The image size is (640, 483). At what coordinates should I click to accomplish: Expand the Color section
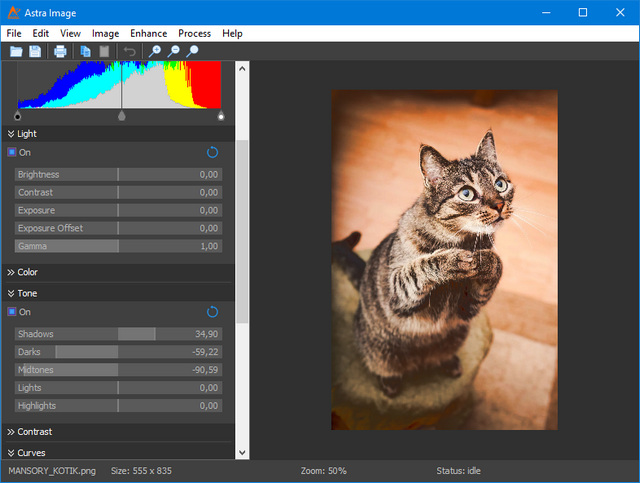point(28,272)
